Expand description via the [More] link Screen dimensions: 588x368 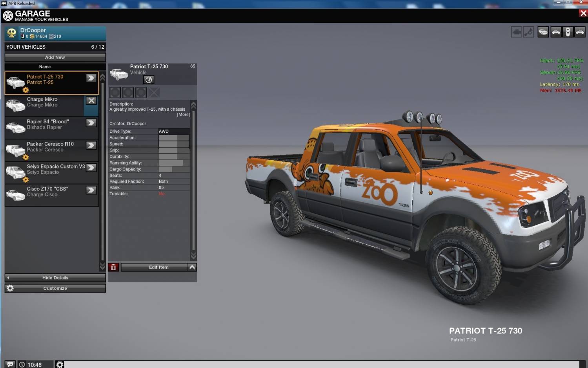click(183, 115)
